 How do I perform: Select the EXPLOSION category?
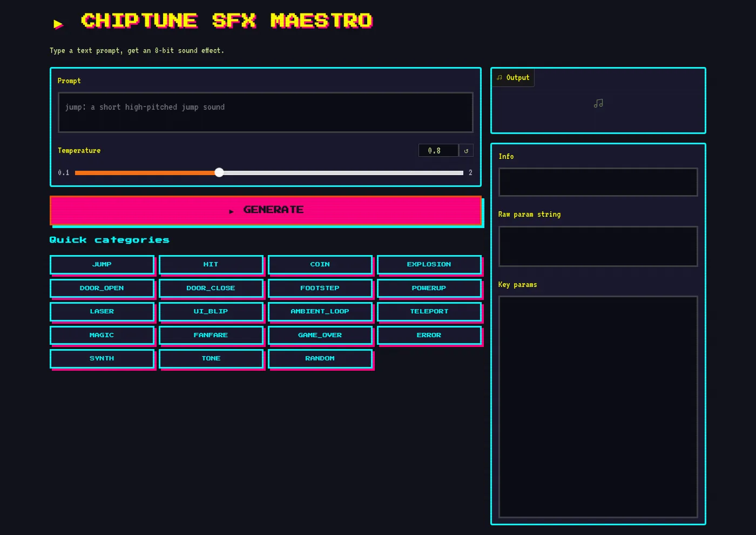429,264
